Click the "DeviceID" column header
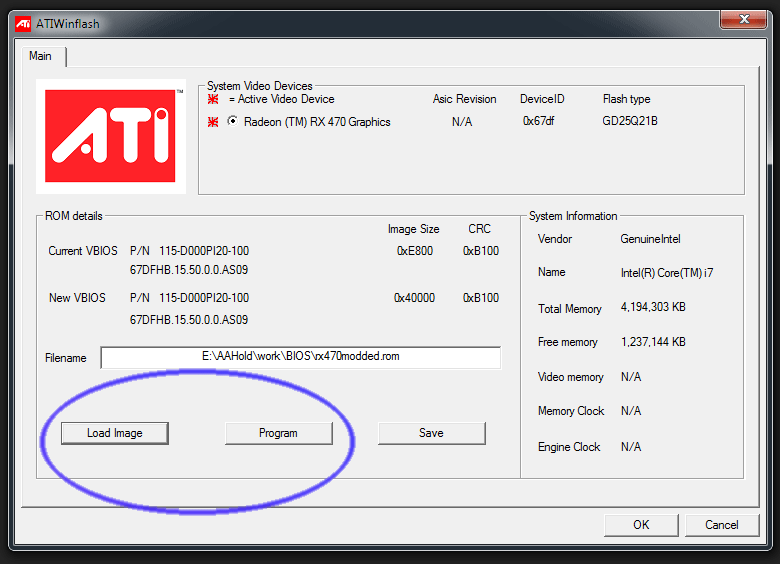The image size is (780, 564). pos(542,99)
